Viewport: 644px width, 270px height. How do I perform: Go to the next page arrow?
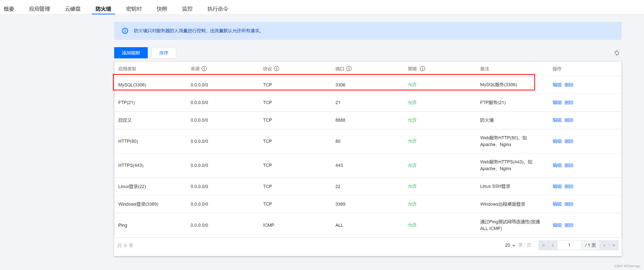point(604,245)
